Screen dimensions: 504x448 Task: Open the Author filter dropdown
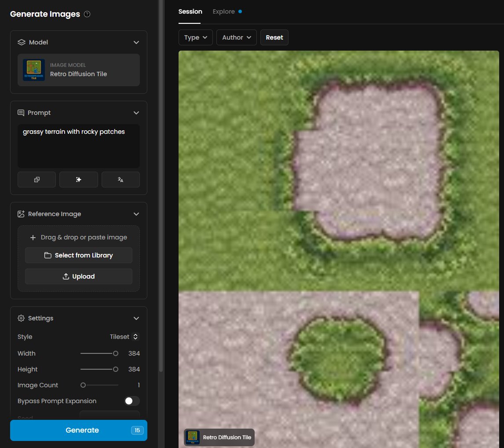click(237, 37)
